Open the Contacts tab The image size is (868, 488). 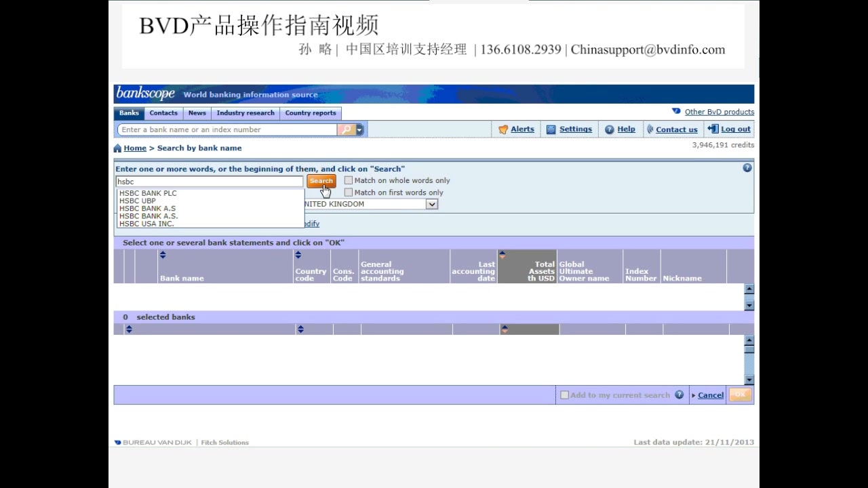[163, 113]
